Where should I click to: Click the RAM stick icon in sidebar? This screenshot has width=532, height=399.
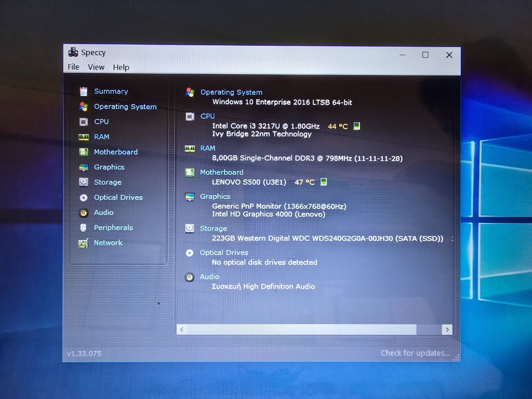coord(83,137)
